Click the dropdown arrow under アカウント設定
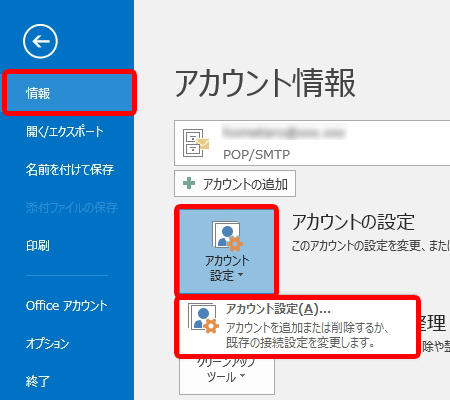This screenshot has width=450, height=400. [241, 275]
